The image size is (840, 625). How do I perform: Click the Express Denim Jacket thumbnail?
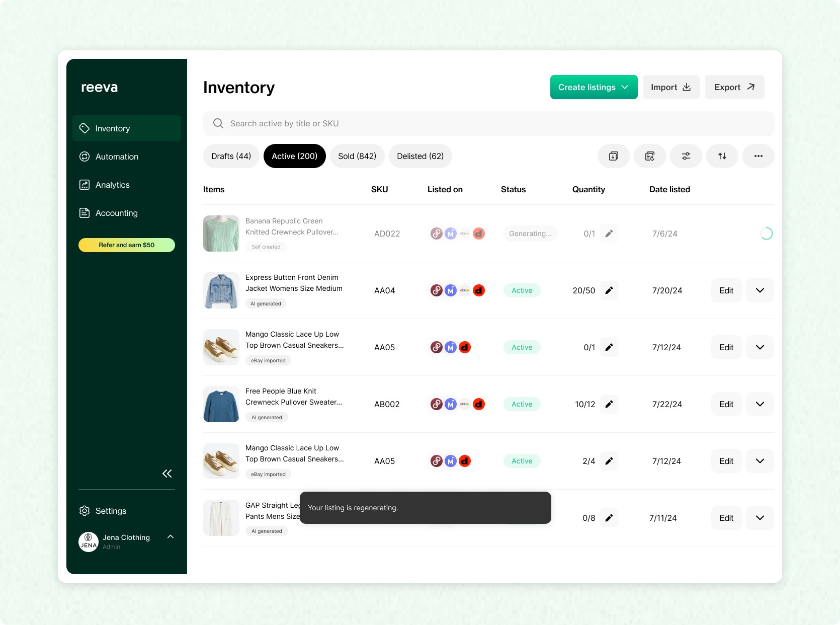(221, 290)
